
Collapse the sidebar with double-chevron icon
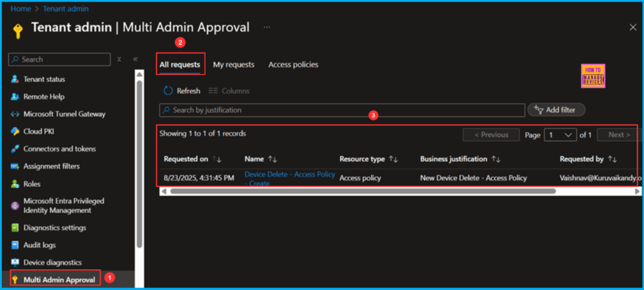[x=135, y=59]
